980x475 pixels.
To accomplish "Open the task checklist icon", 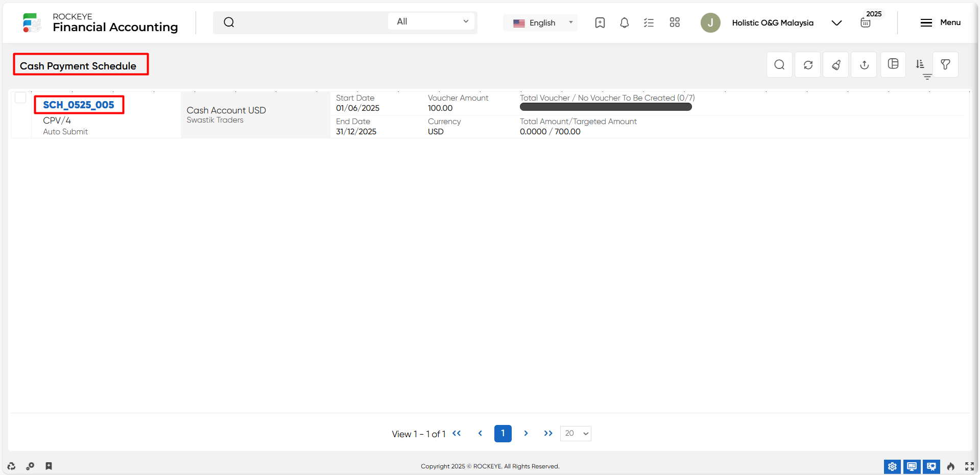I will pyautogui.click(x=649, y=22).
